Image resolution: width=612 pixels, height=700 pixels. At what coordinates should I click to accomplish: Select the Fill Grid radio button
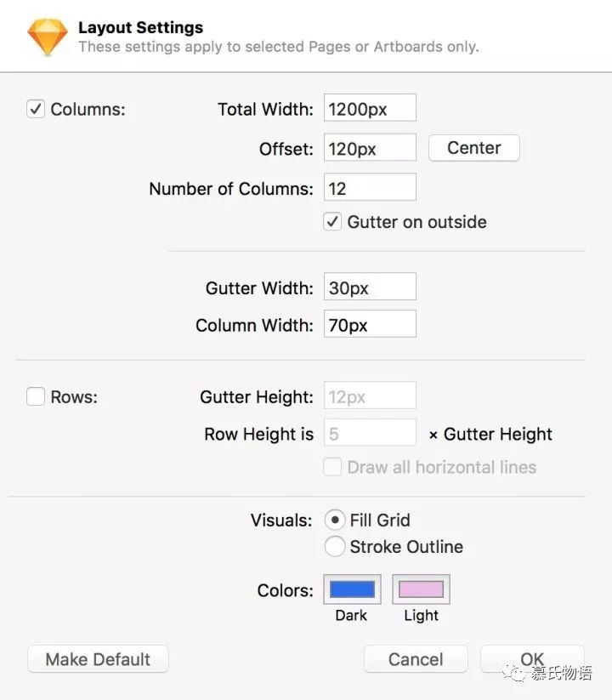point(335,520)
